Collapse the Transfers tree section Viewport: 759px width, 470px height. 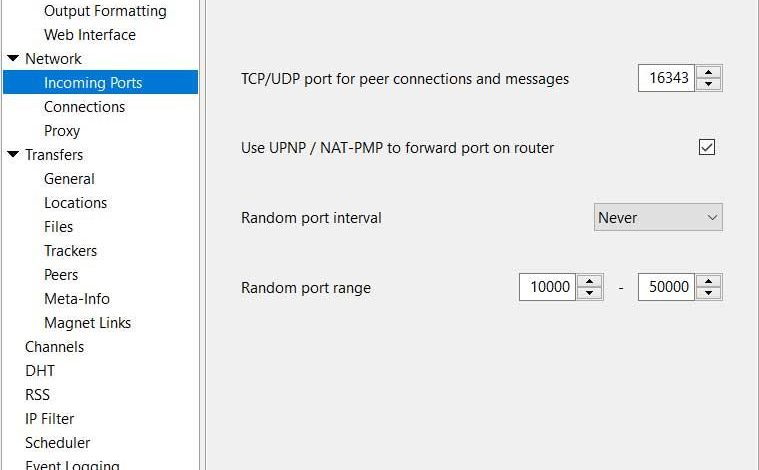coord(13,154)
